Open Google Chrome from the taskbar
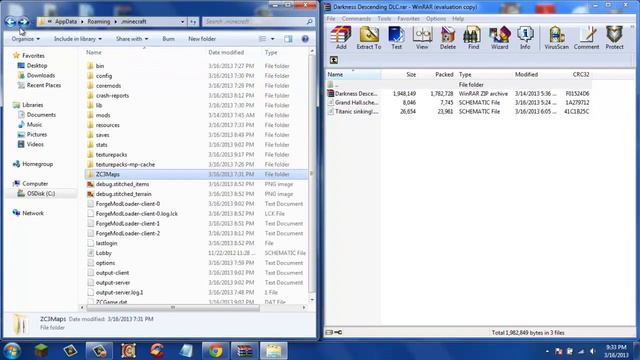The image size is (640, 360). tap(216, 351)
